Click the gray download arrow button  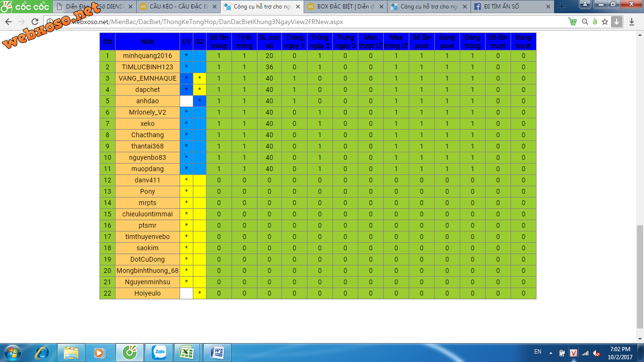pyautogui.click(x=617, y=22)
